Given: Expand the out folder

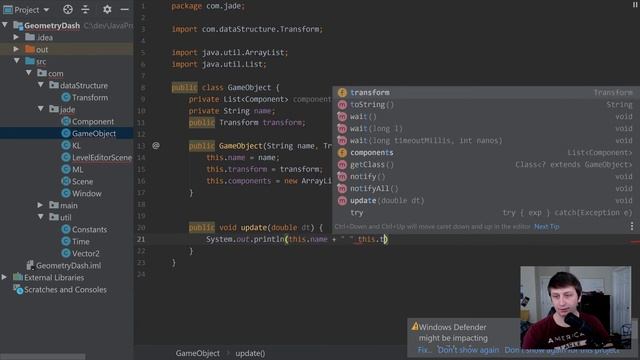Looking at the screenshot, I should point(16,49).
